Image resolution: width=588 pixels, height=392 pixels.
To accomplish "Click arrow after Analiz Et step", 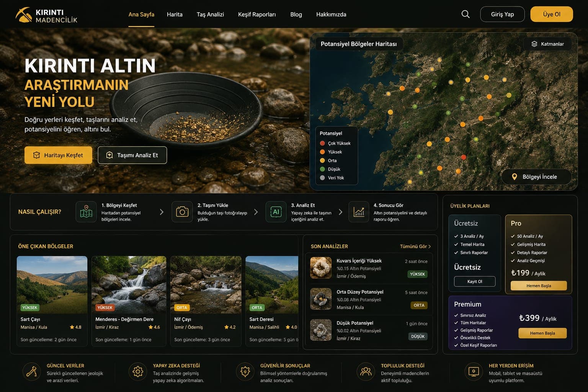I will coord(340,212).
